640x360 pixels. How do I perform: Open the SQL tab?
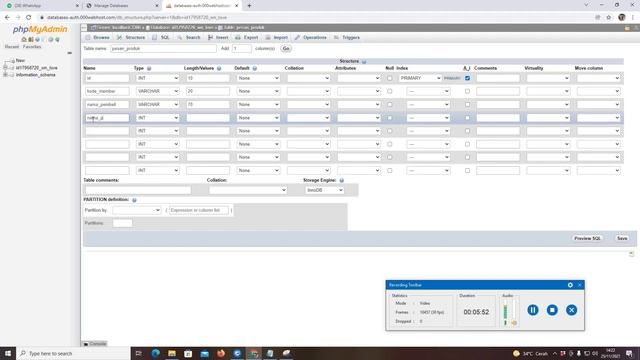161,38
